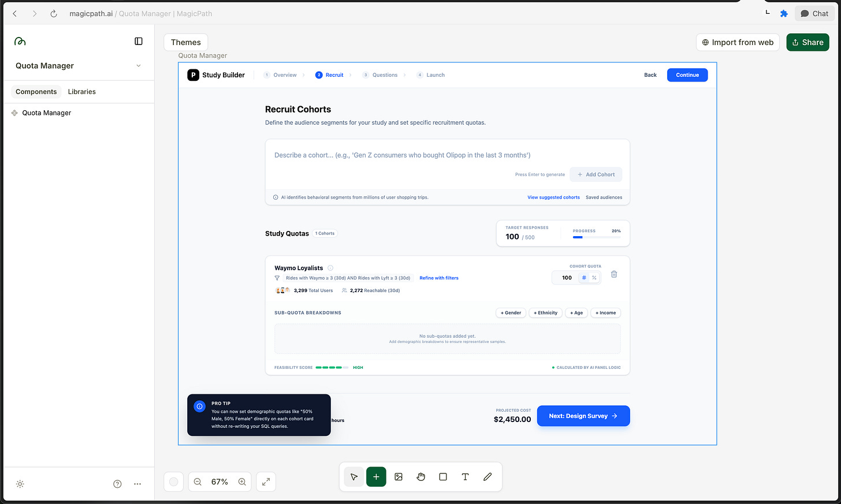
Task: Go to the Launch step
Action: 431,75
